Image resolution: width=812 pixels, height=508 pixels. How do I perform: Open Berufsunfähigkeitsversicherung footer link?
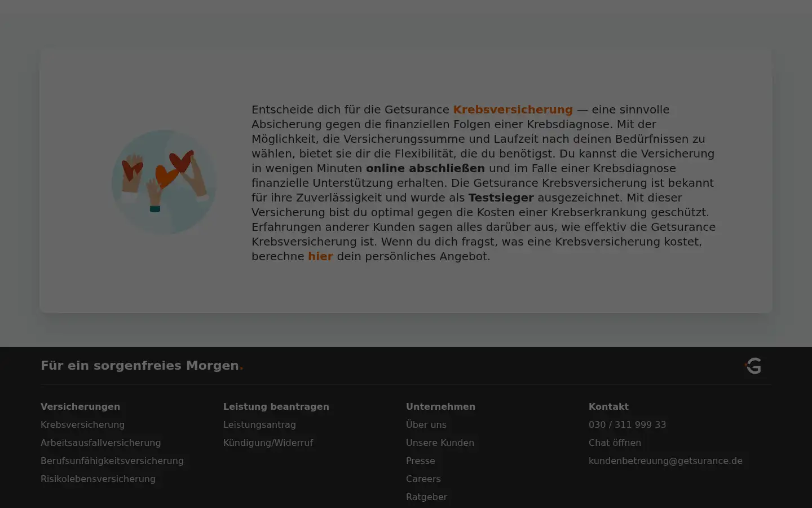point(112,461)
